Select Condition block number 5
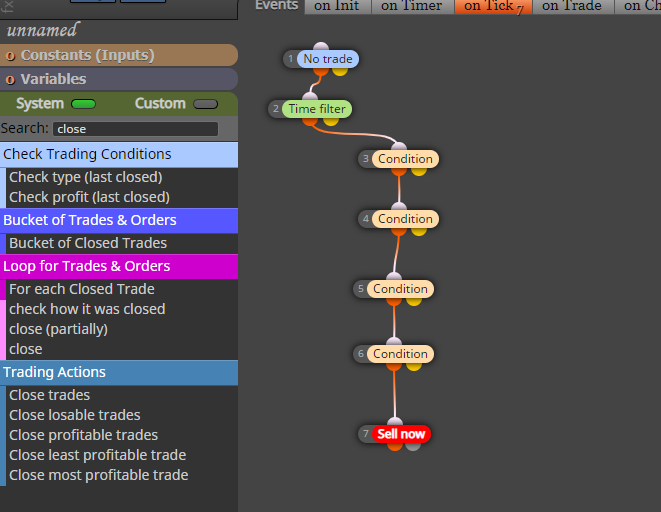Image resolution: width=661 pixels, height=512 pixels. tap(400, 289)
